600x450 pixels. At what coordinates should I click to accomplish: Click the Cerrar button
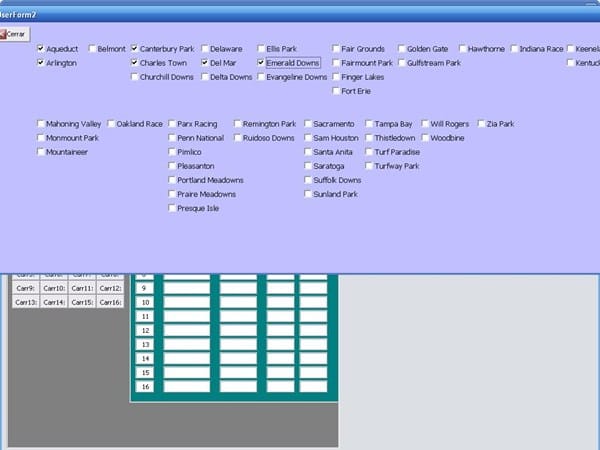(x=14, y=34)
